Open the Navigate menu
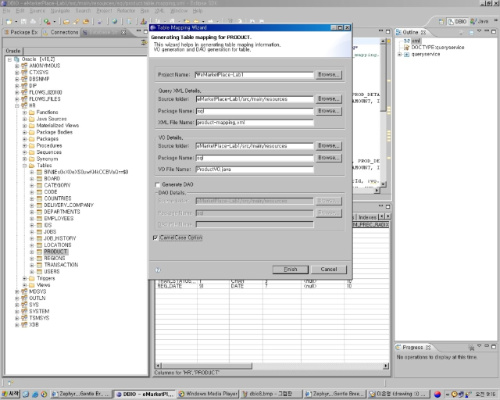 pyautogui.click(x=60, y=11)
